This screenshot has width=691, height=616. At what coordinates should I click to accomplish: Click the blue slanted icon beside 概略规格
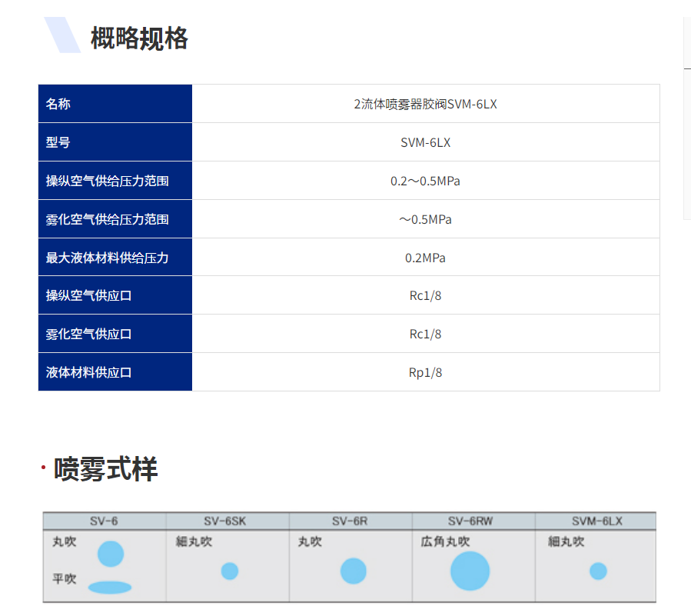(62, 35)
